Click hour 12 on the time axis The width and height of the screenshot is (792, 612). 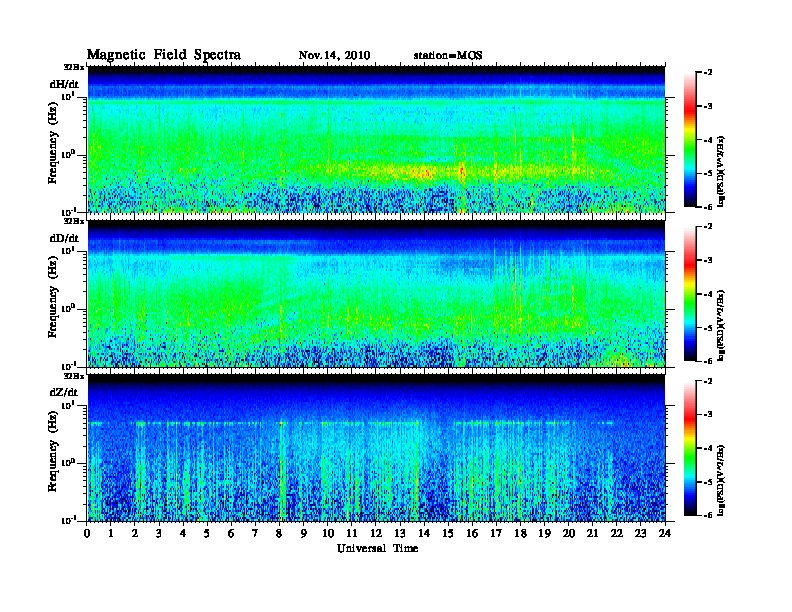[376, 534]
